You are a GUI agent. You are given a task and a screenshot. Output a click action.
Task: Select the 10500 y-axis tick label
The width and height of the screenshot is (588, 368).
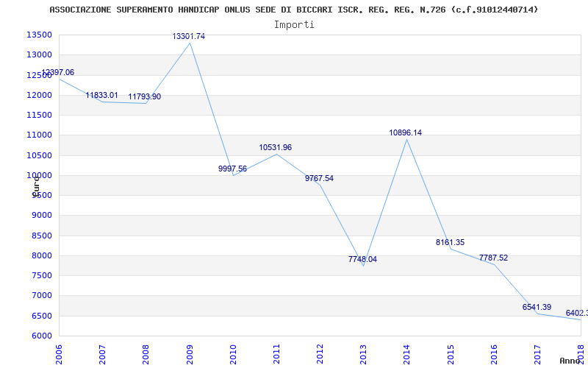tap(39, 155)
